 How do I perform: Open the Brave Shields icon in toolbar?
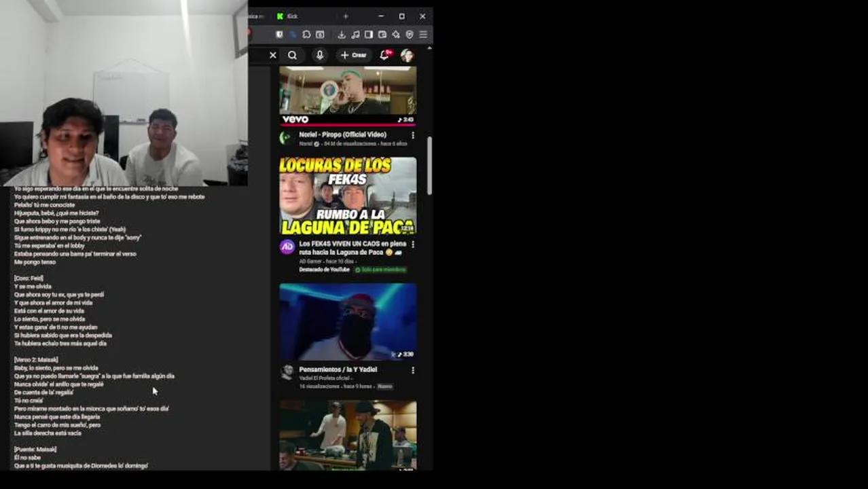pos(279,35)
